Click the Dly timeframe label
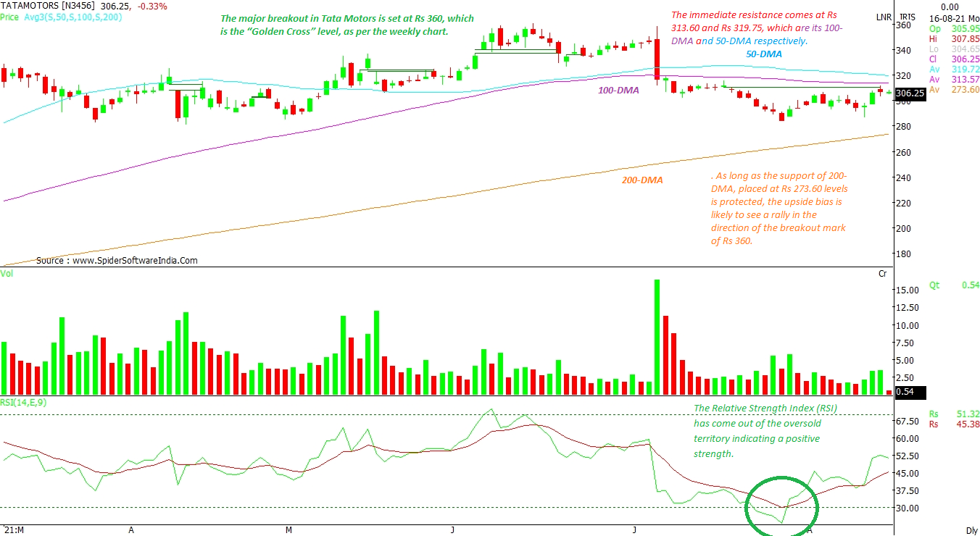Screen dimensions: 980x536 [971, 530]
